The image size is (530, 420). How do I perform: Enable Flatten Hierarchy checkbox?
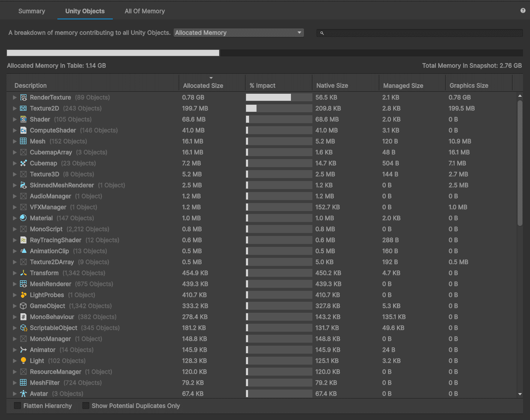(17, 406)
